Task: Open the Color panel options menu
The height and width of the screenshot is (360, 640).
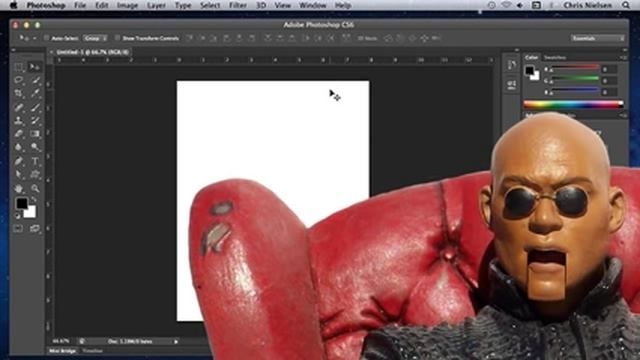Action: [624, 58]
